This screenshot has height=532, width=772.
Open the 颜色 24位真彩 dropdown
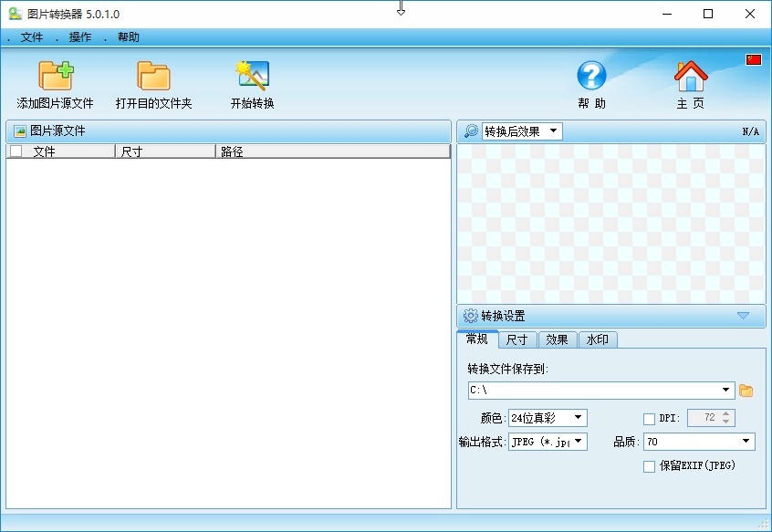click(578, 418)
